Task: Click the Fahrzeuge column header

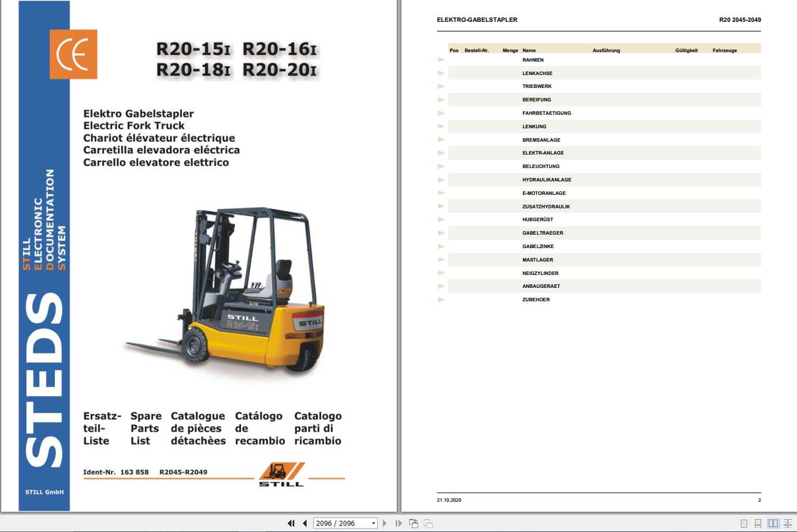Action: [x=725, y=50]
